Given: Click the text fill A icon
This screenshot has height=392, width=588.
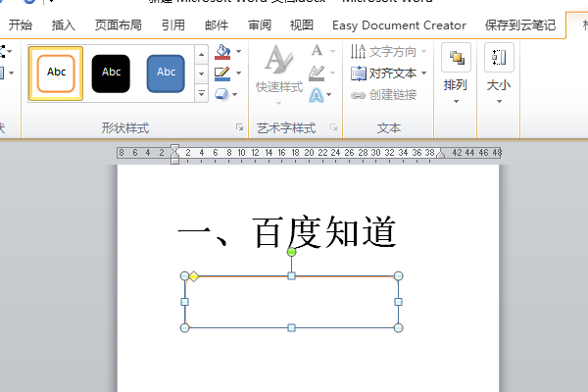Looking at the screenshot, I should click(318, 50).
